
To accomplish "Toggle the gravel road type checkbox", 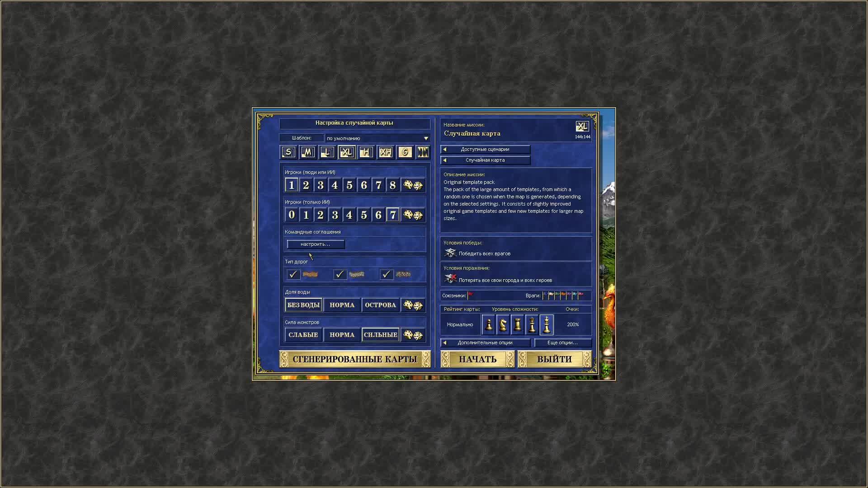I will point(340,274).
